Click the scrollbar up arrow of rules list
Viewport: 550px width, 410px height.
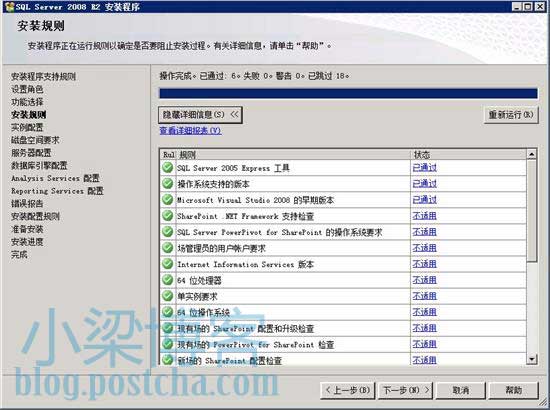point(532,154)
